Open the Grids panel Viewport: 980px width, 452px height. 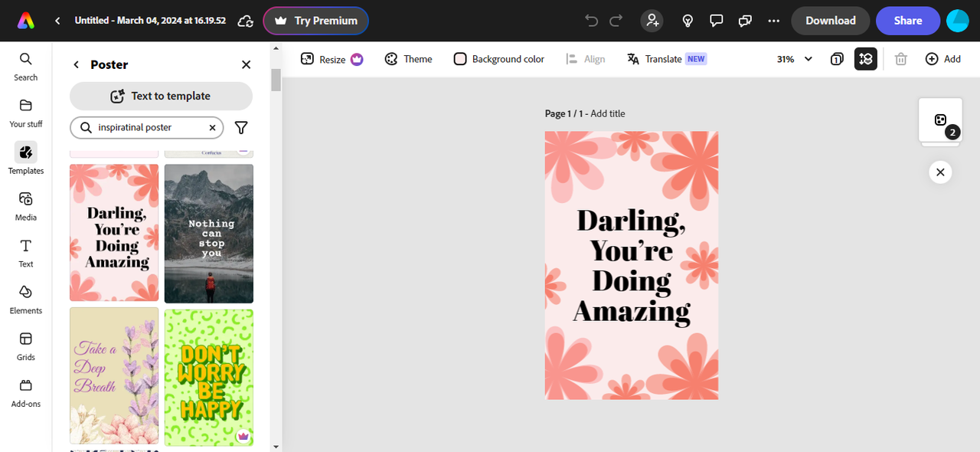(26, 346)
